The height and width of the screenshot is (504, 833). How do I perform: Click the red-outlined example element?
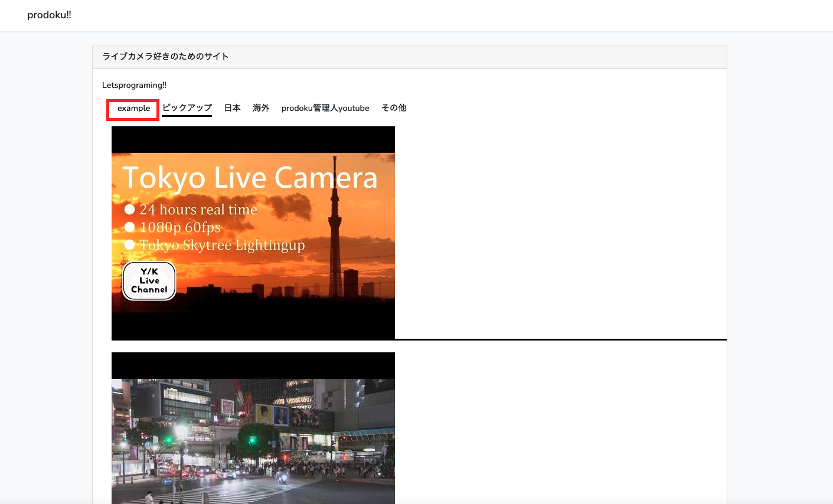133,109
